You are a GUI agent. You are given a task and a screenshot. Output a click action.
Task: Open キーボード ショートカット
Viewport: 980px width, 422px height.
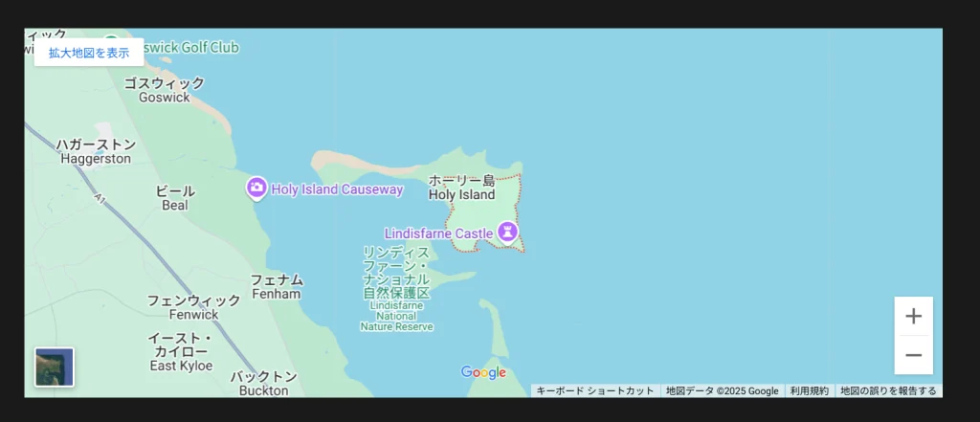coord(595,390)
